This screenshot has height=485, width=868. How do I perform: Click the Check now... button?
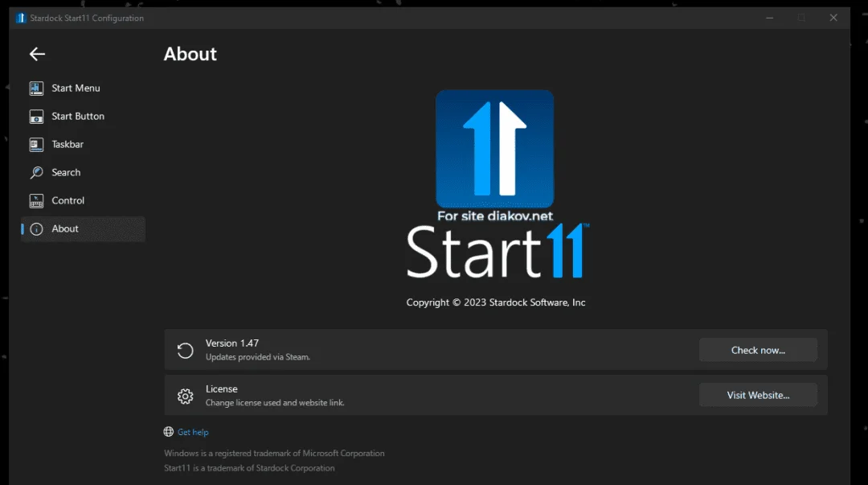point(758,350)
